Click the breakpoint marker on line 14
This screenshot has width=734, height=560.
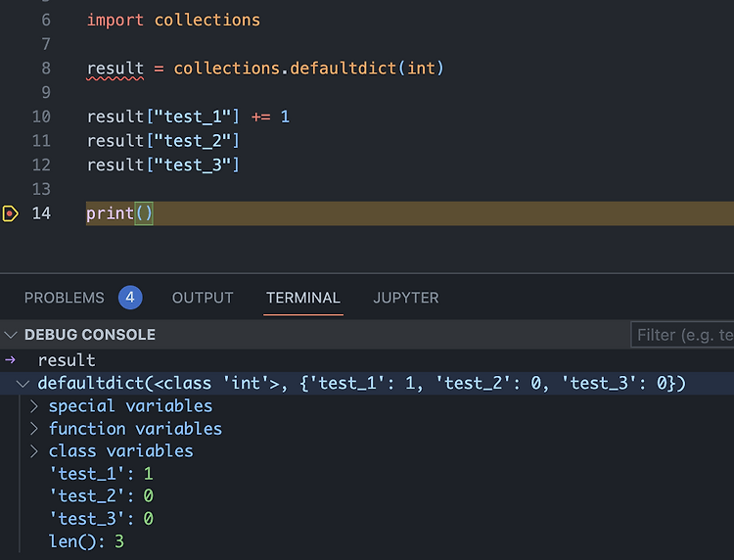click(10, 213)
